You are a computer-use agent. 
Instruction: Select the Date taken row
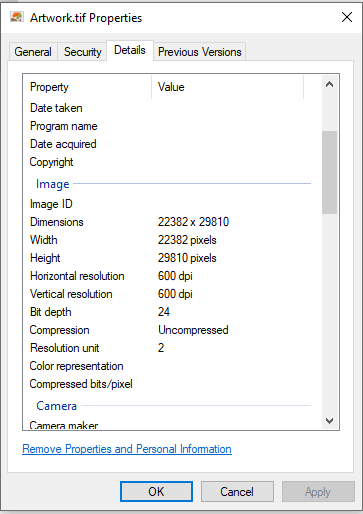pos(170,108)
